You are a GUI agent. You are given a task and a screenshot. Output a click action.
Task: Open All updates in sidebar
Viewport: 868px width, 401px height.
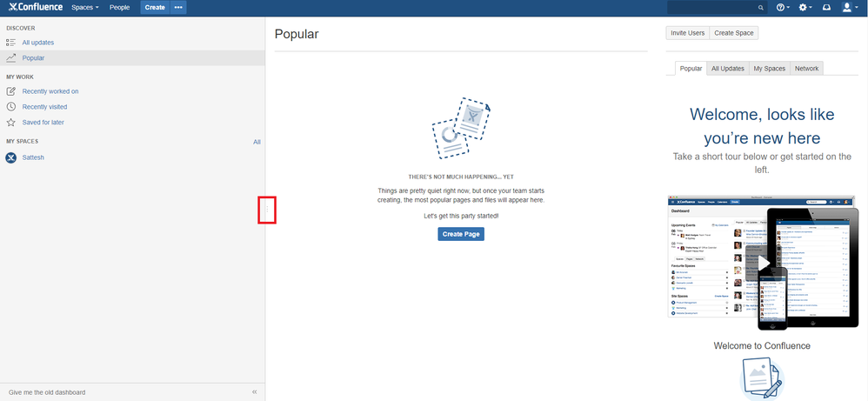[x=38, y=42]
